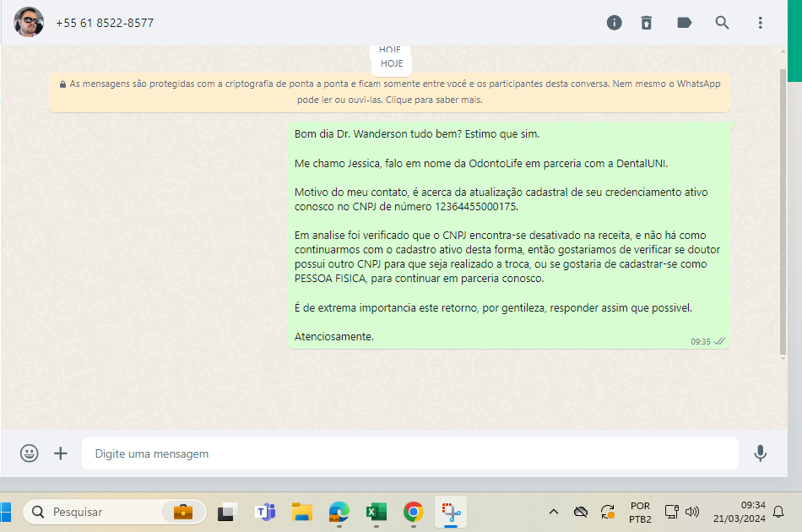The width and height of the screenshot is (802, 532).
Task: Click the plus attach button
Action: (x=60, y=453)
